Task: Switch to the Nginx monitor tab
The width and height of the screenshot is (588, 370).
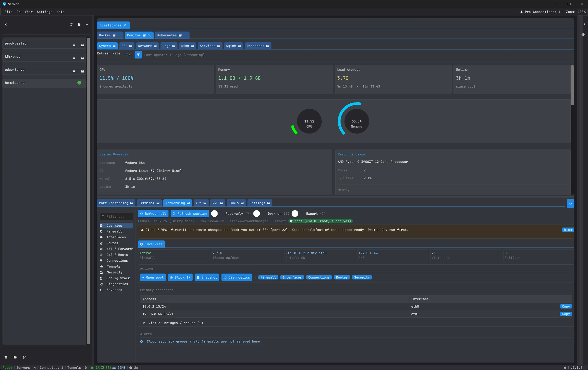Action: tap(233, 46)
